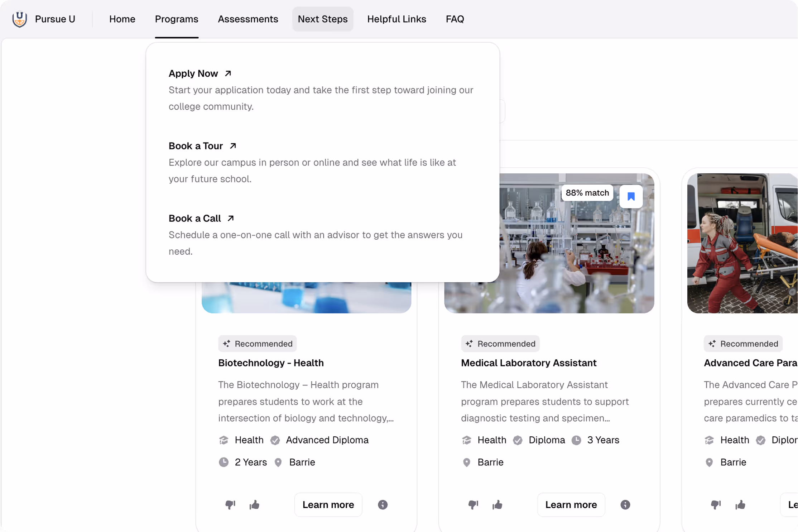Collapse the Next Steps dropdown menu
Image resolution: width=798 pixels, height=532 pixels.
pyautogui.click(x=322, y=19)
